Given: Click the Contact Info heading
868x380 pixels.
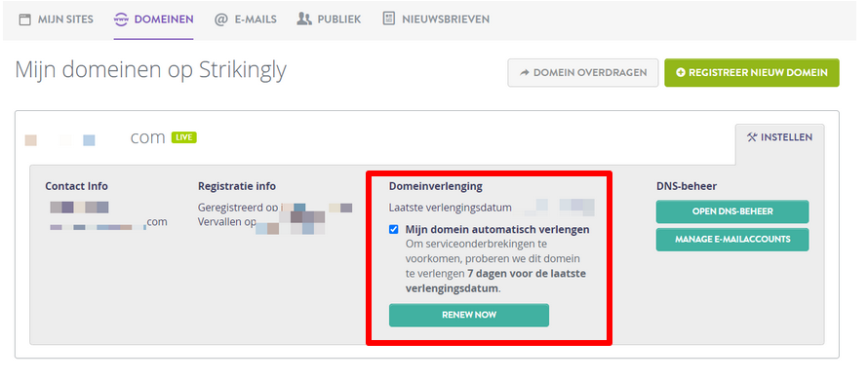Looking at the screenshot, I should click(x=76, y=186).
